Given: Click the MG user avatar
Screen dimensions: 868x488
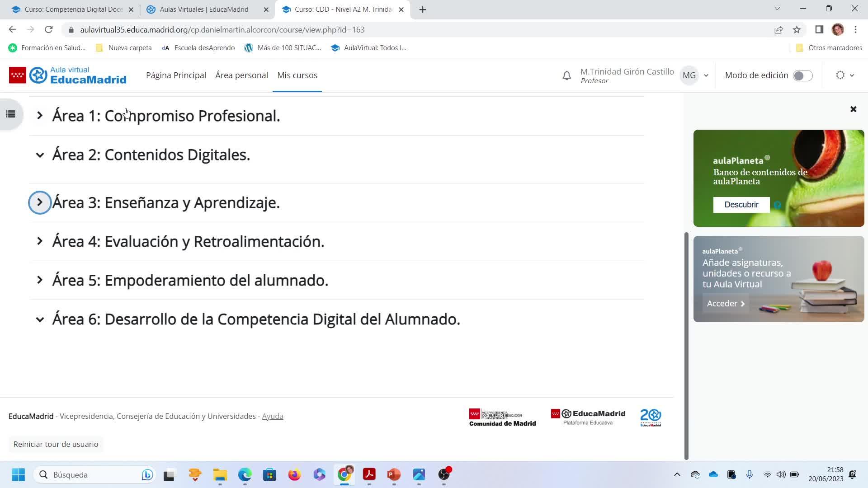Looking at the screenshot, I should [689, 75].
